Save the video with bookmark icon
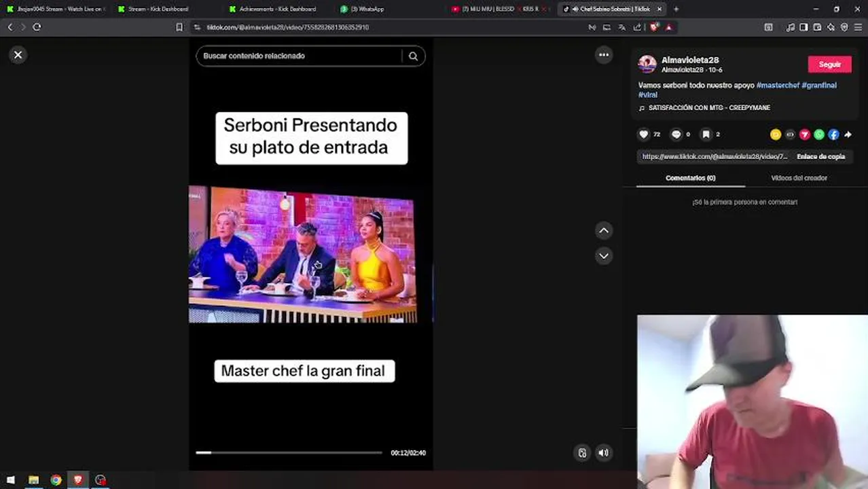The height and width of the screenshot is (489, 868). (x=706, y=134)
